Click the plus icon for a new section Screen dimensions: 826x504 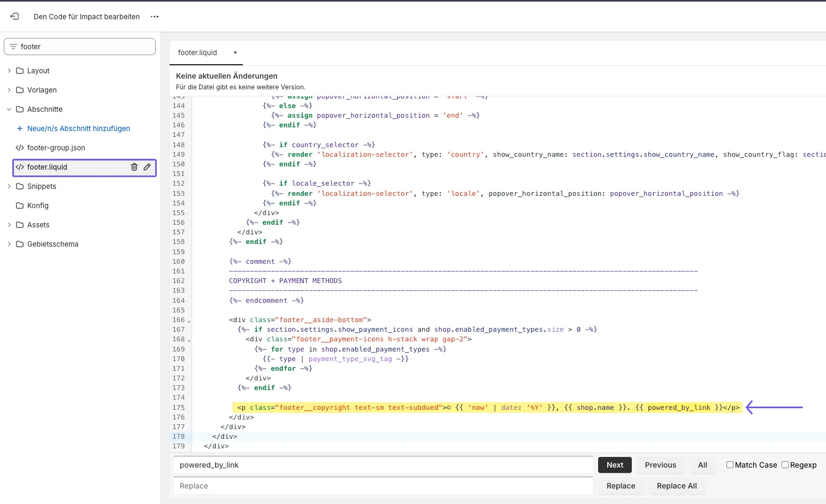[20, 128]
